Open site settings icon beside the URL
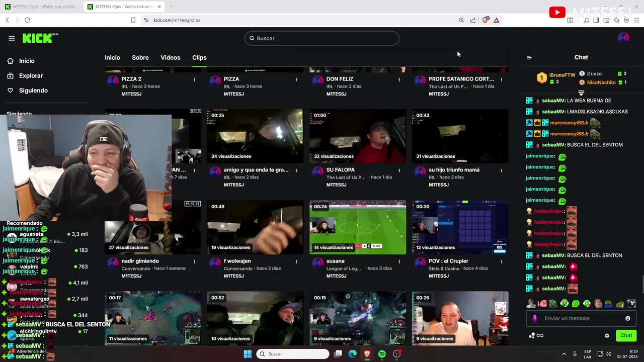Screen dimensions: 644x362 point(146,20)
